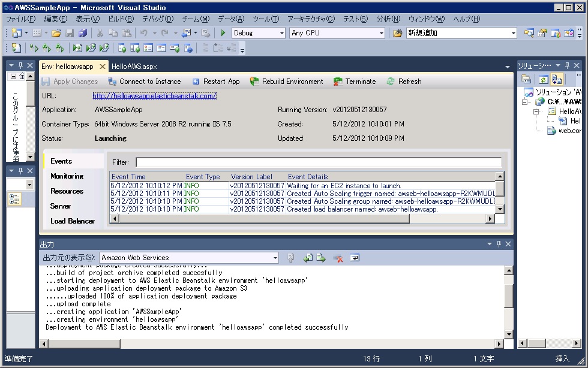Click Solution Explorer Properties icon
Viewport: 588px width, 368px height.
pos(526,80)
